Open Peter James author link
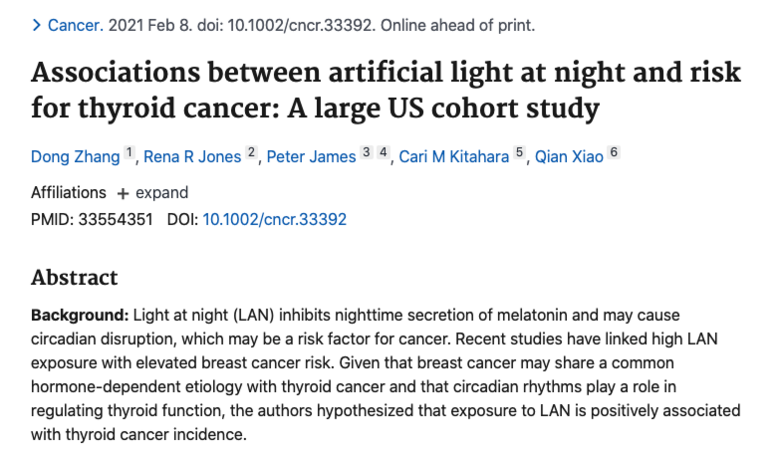Screen dimensions: 780x452 (311, 157)
